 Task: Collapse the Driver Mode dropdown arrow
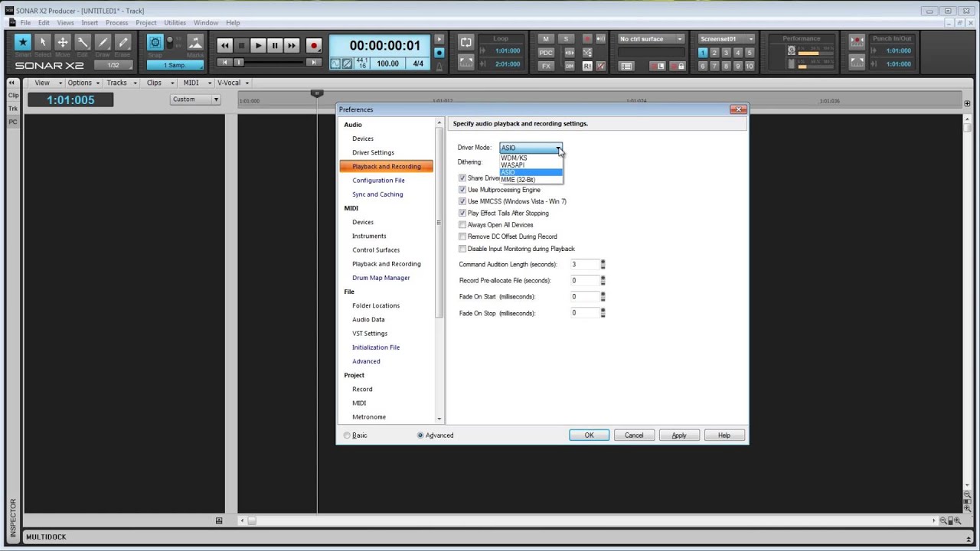[x=558, y=148]
